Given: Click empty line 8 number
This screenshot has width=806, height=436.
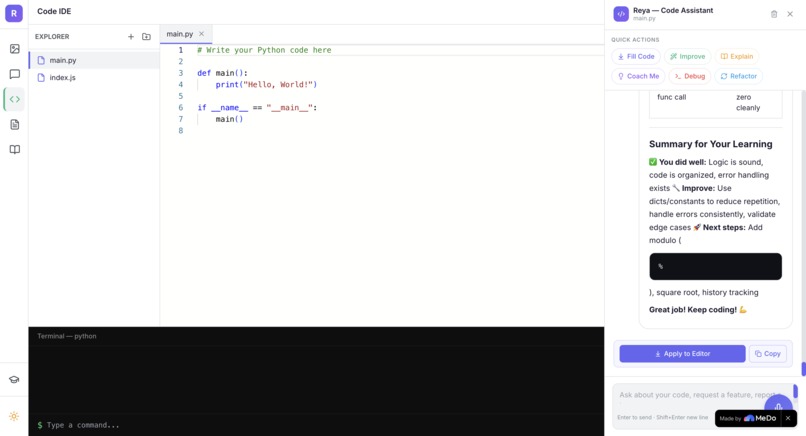Looking at the screenshot, I should tap(180, 131).
